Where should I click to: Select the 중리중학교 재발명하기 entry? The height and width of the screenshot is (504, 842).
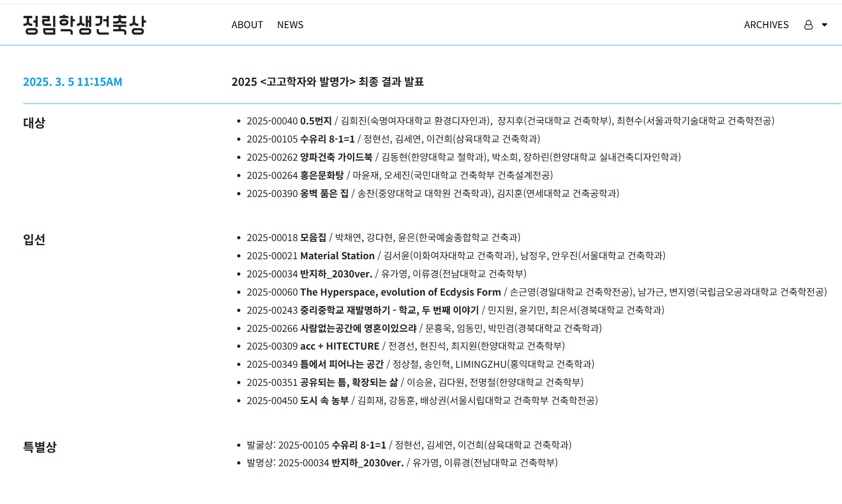455,310
